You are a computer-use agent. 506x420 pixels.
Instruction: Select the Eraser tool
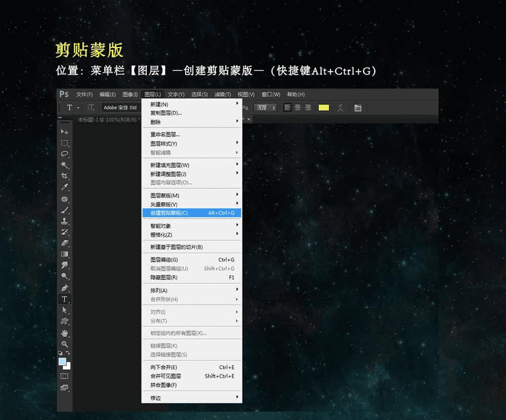coord(65,243)
